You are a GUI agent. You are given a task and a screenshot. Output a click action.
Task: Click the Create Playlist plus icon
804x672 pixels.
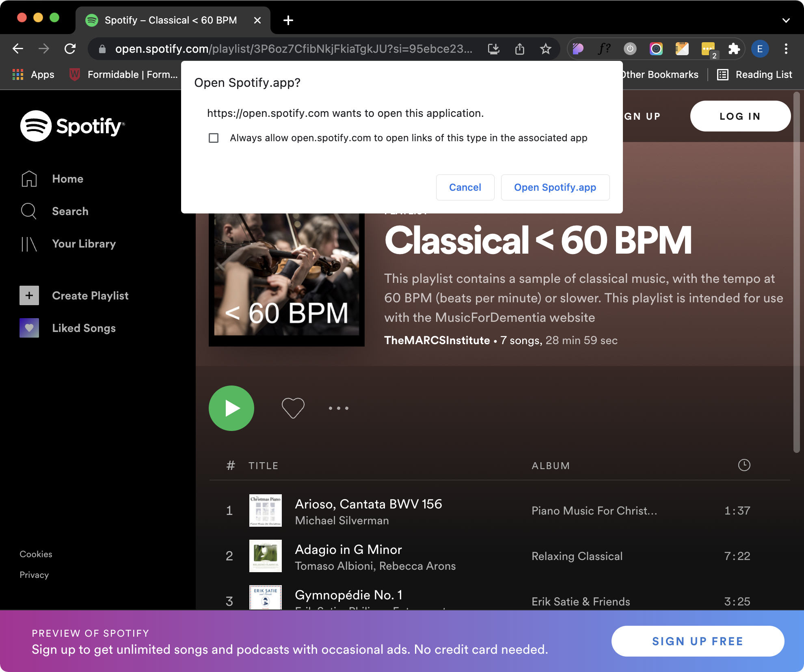29,295
